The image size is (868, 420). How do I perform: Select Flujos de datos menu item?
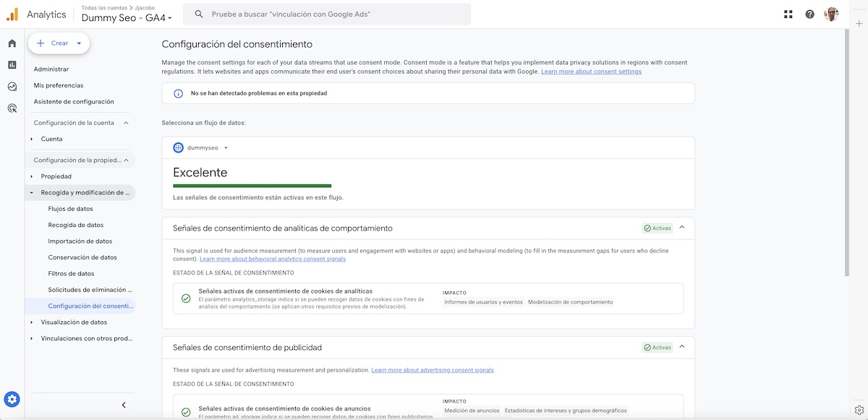[x=70, y=209]
